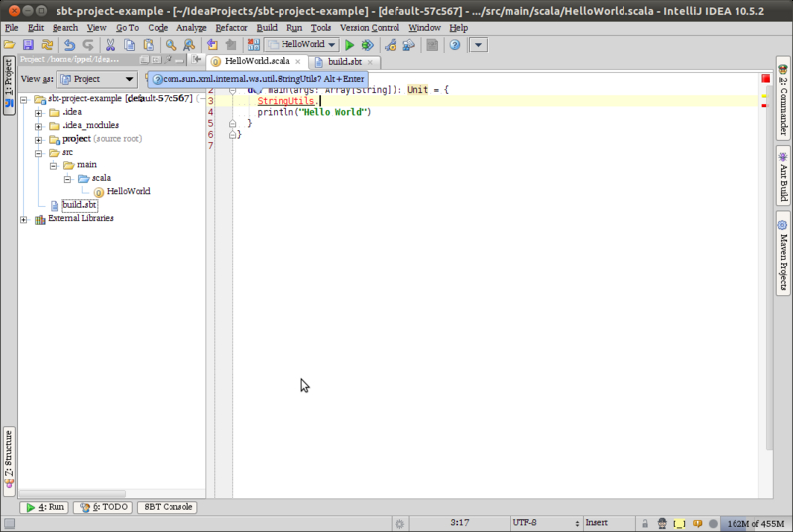Click the Synchronize toolbar icon
Viewport: 793px width, 532px height.
47,45
